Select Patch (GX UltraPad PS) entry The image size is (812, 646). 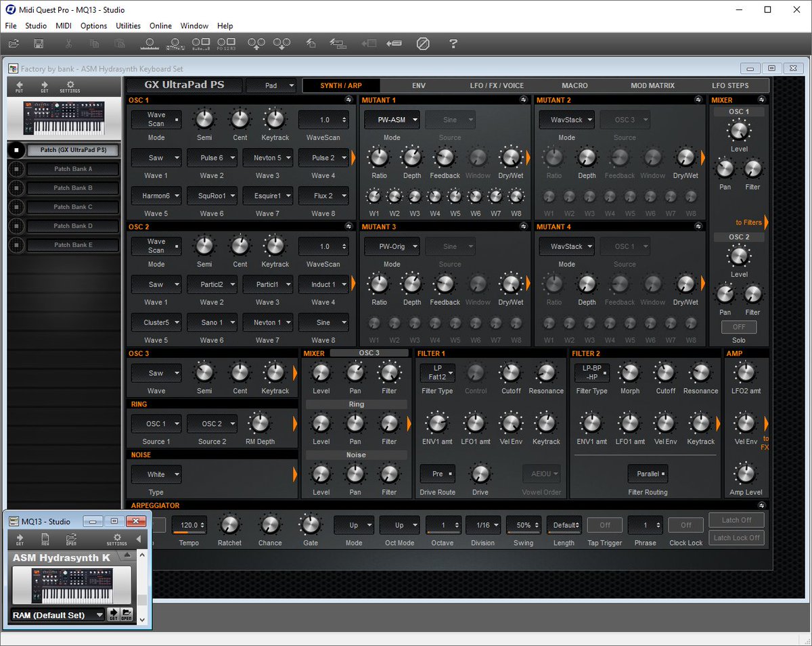[x=73, y=150]
